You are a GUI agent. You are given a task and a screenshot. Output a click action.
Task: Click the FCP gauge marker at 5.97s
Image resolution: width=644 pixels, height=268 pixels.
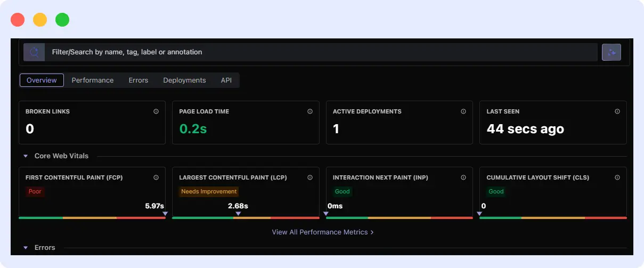click(x=165, y=214)
